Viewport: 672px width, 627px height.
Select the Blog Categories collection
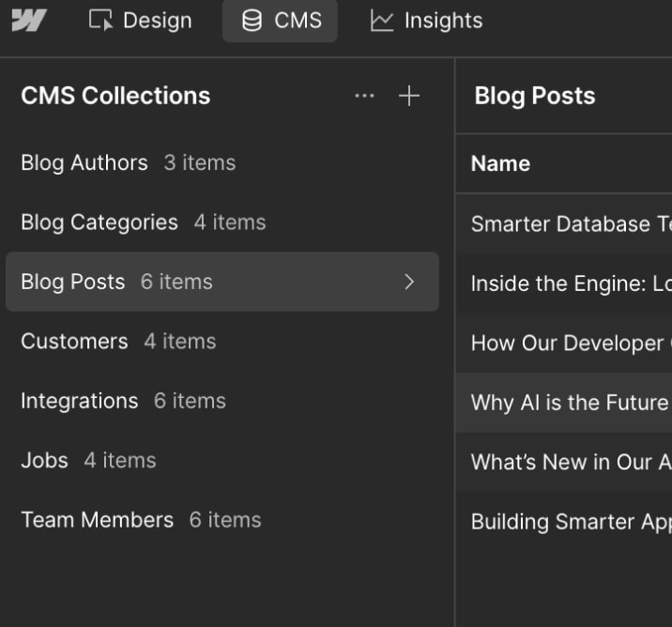99,222
